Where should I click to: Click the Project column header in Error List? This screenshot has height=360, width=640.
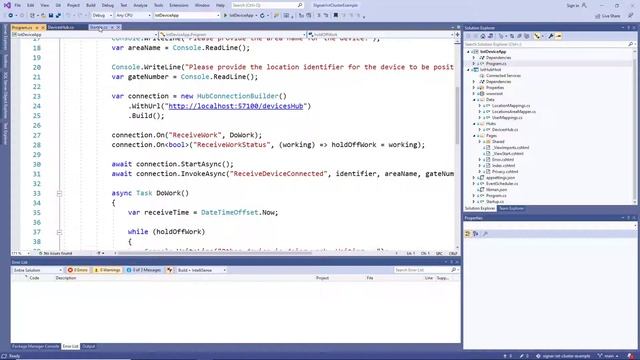[322, 278]
